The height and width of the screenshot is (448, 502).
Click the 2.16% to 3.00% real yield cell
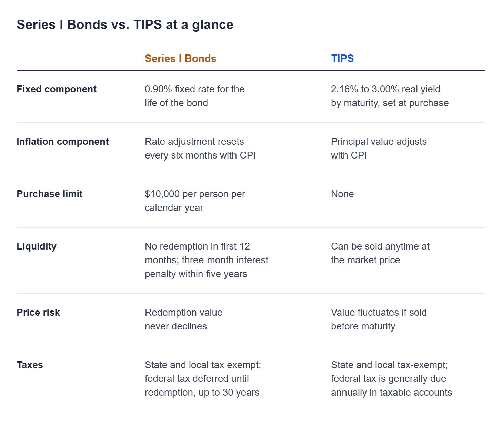[x=390, y=96]
